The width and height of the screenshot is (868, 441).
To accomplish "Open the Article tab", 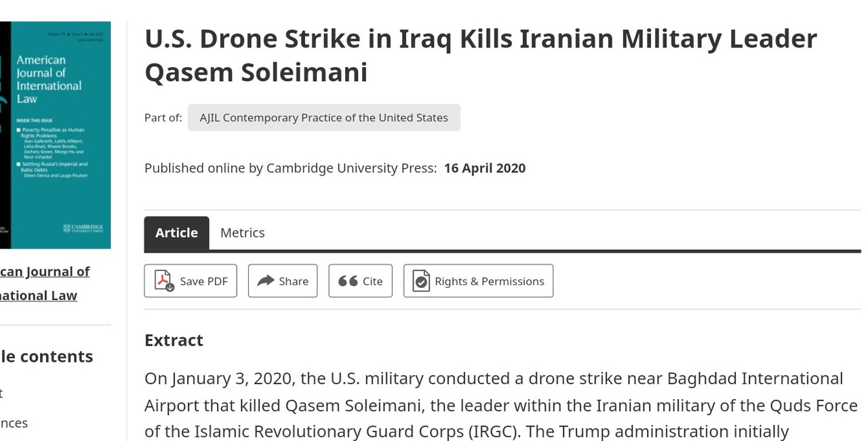I will click(x=176, y=233).
